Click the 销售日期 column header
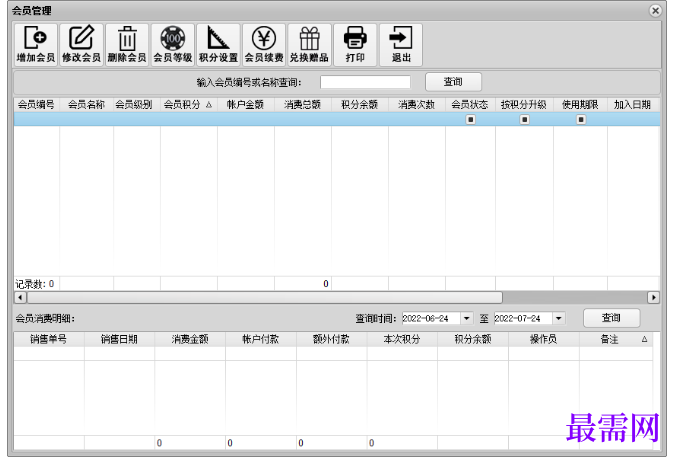This screenshot has width=678, height=459. pos(119,339)
